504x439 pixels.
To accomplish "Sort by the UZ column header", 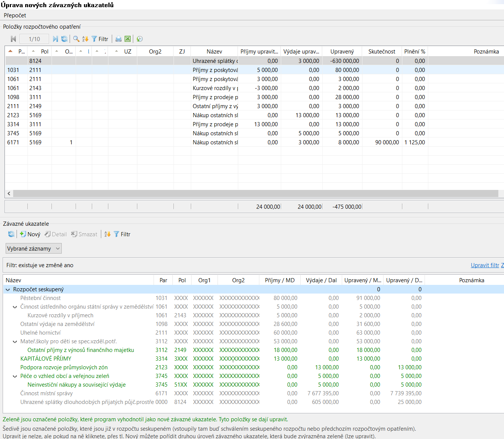I will coord(123,51).
